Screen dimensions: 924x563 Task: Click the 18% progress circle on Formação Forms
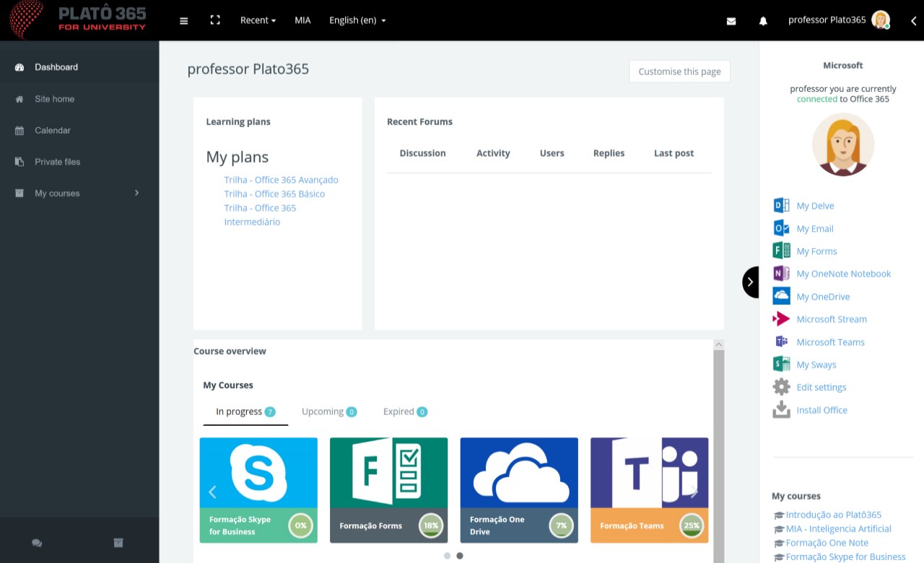click(431, 525)
